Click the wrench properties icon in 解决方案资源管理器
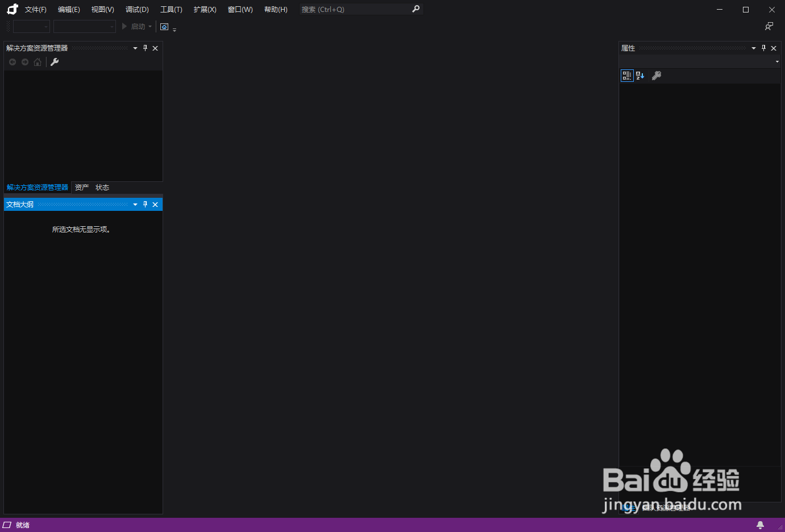Image resolution: width=785 pixels, height=532 pixels. pyautogui.click(x=55, y=62)
